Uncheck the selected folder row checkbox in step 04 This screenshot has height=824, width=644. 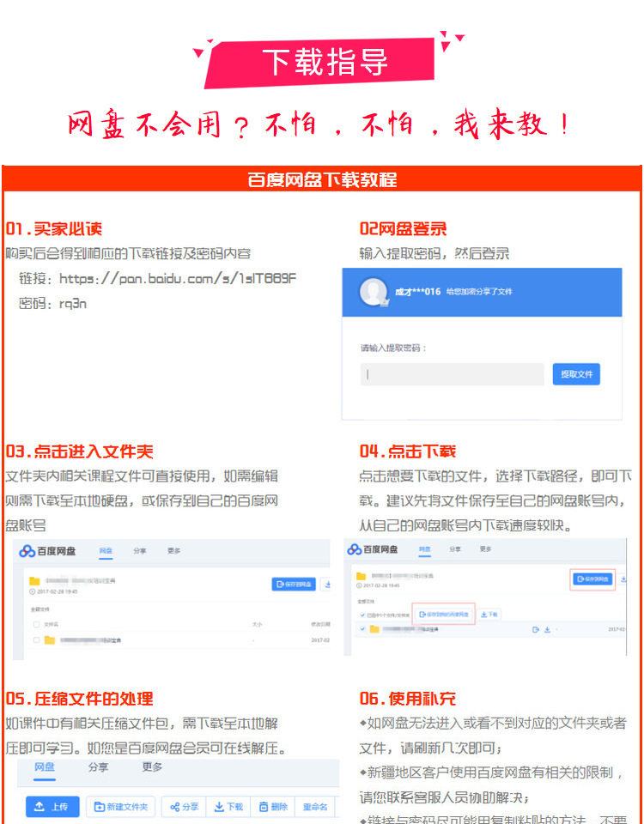tap(362, 629)
